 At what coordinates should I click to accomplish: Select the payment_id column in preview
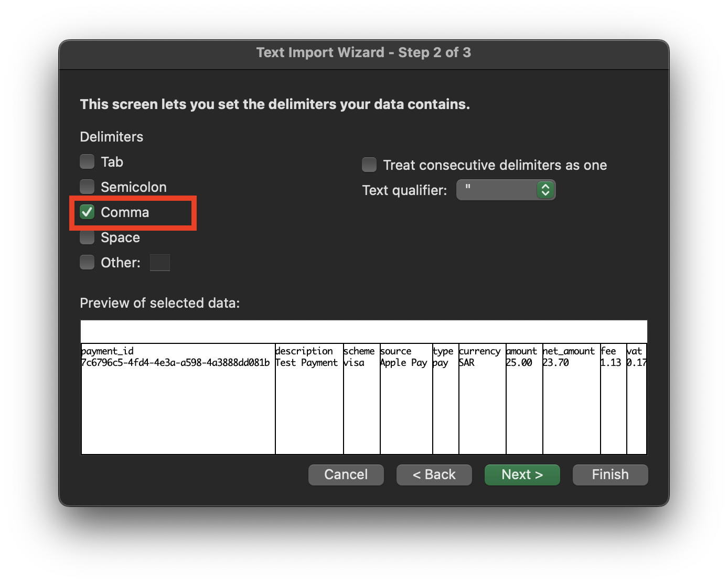[178, 398]
